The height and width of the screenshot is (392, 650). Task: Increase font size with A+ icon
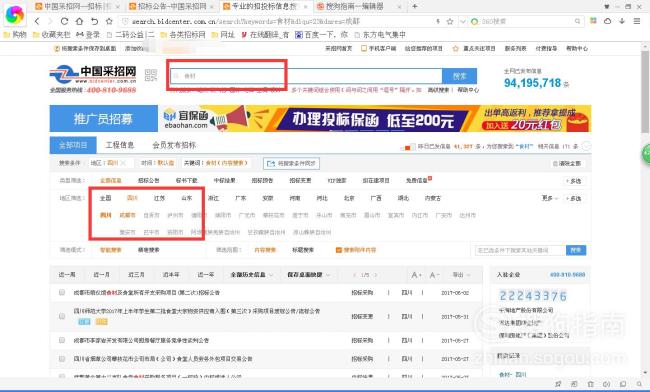pos(417,275)
